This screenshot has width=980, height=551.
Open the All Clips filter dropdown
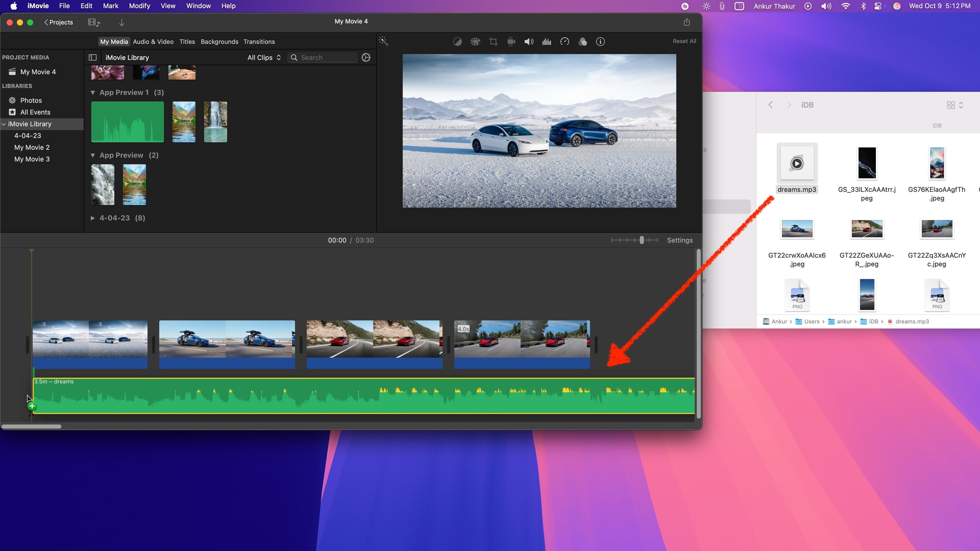(x=264, y=57)
